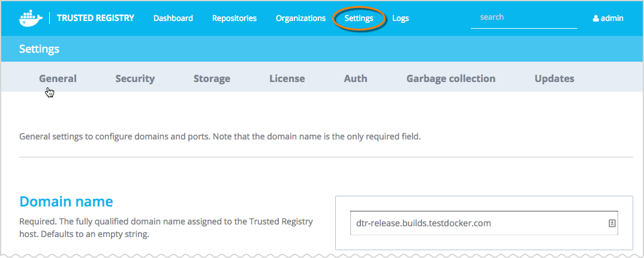Go to the Garbage collection tab
The image size is (644, 258).
click(x=451, y=78)
